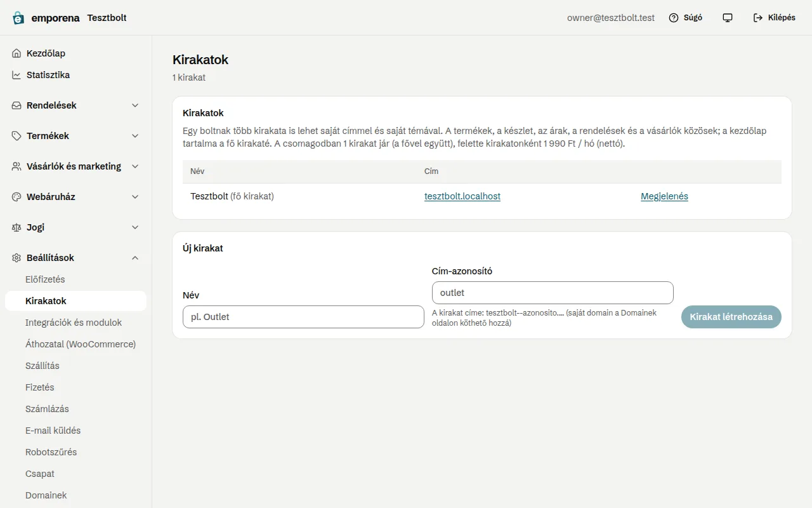Open the Előfizetés settings page

[75, 279]
